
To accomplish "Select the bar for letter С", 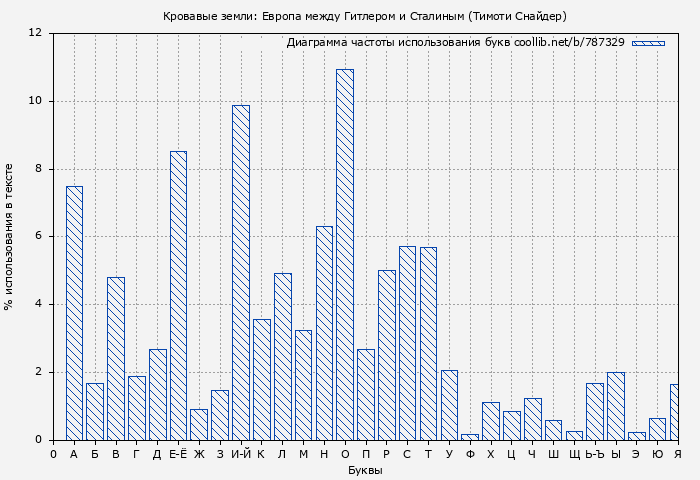I will tap(407, 343).
